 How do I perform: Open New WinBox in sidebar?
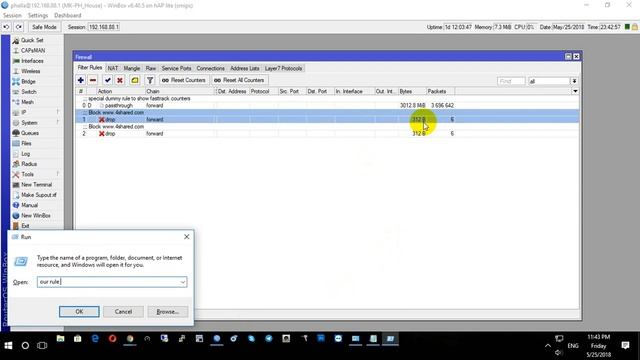(x=36, y=216)
